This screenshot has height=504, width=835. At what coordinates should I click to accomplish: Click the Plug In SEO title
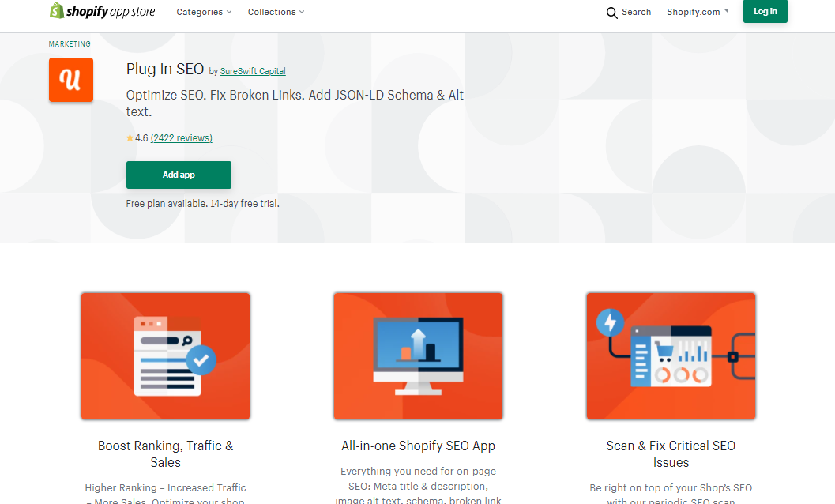coord(165,70)
